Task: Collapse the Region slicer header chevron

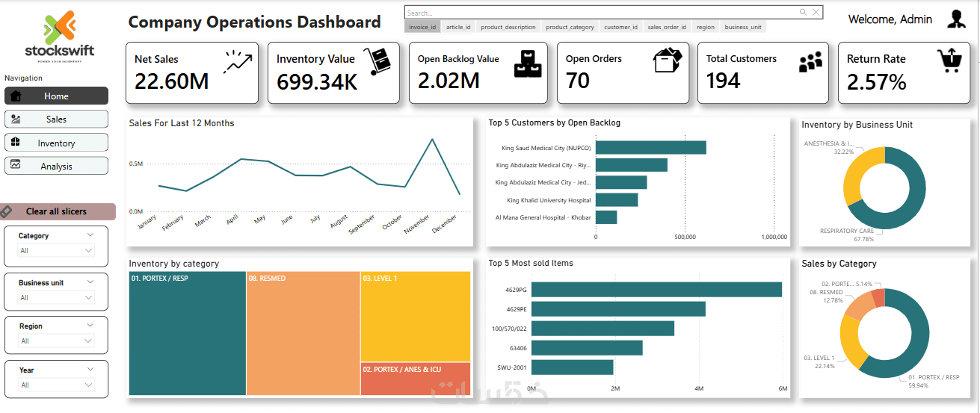Action: [x=90, y=326]
